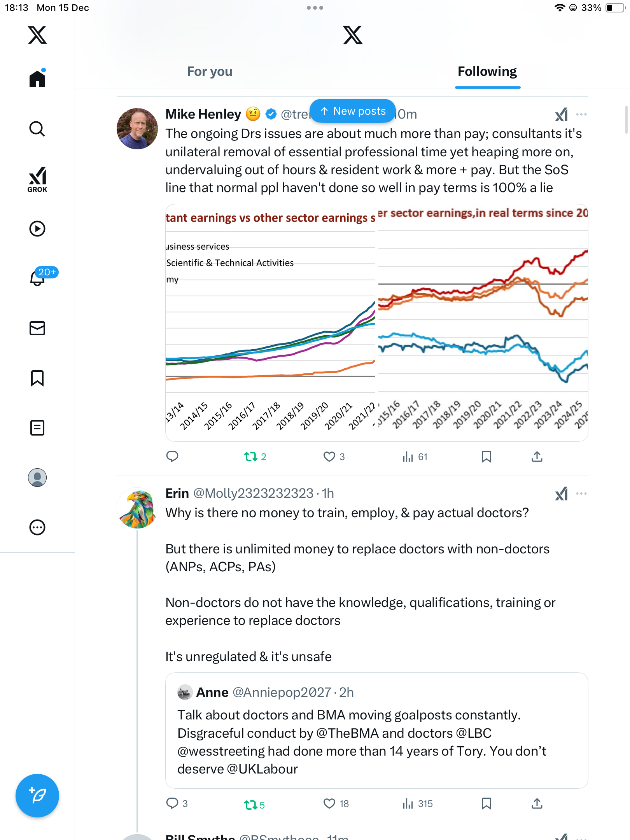Open Lists from the sidebar

point(37,428)
